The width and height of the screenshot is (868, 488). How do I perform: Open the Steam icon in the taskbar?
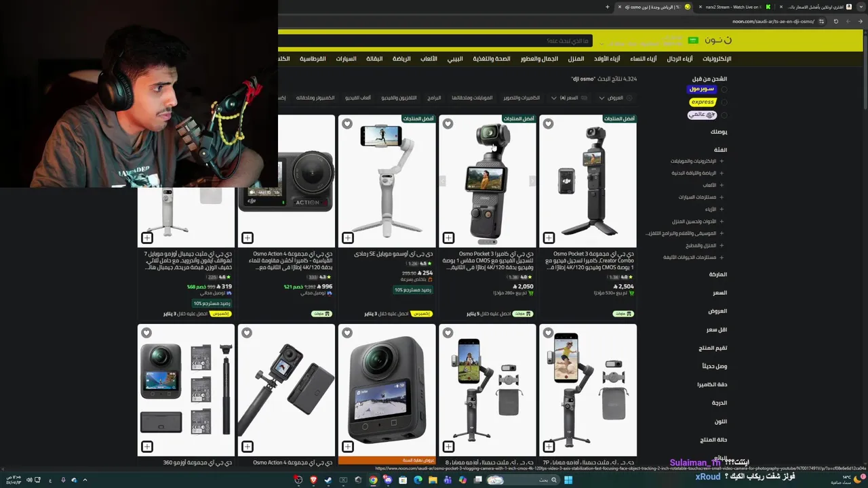tap(328, 480)
